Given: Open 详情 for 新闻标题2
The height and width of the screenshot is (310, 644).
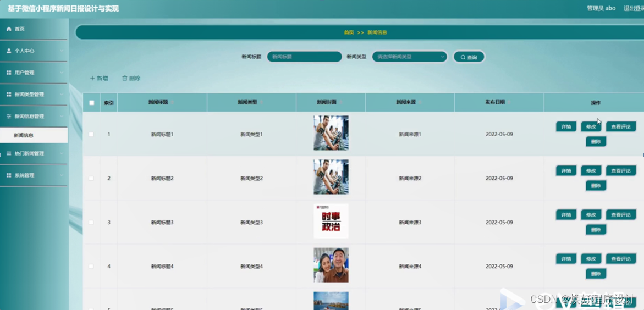Looking at the screenshot, I should (566, 170).
